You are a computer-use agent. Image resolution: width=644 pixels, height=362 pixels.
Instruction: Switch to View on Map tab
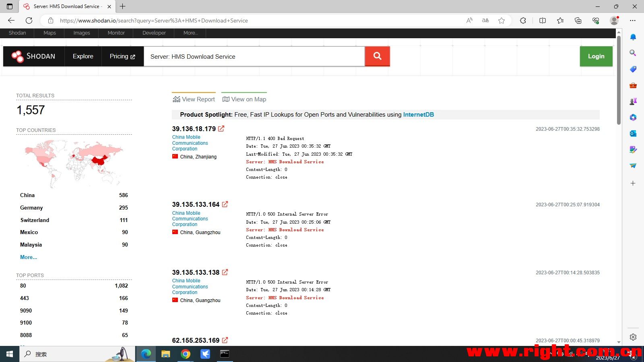click(244, 99)
